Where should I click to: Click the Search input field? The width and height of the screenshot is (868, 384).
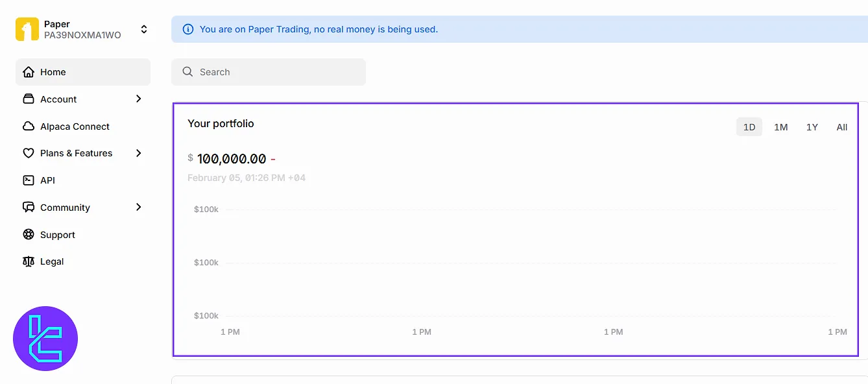click(x=269, y=72)
